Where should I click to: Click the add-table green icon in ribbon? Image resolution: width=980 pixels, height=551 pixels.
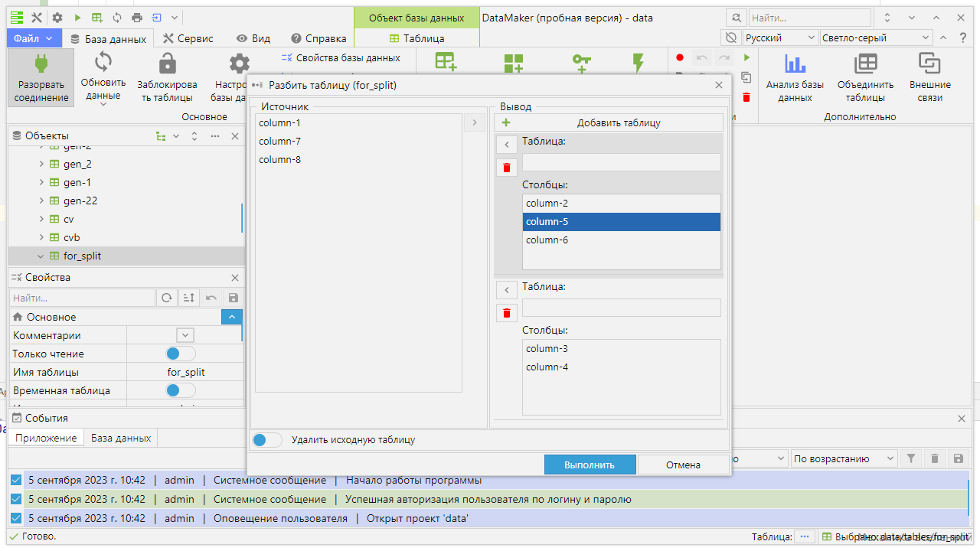pyautogui.click(x=446, y=62)
